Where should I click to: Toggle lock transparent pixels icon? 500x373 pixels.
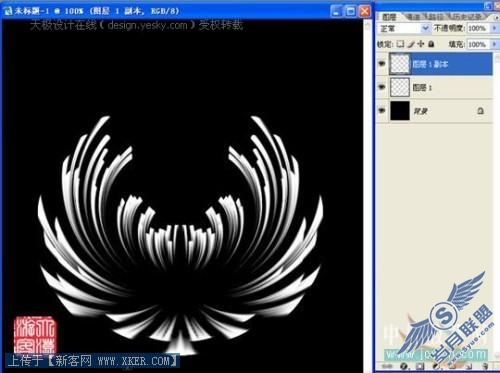pyautogui.click(x=400, y=44)
